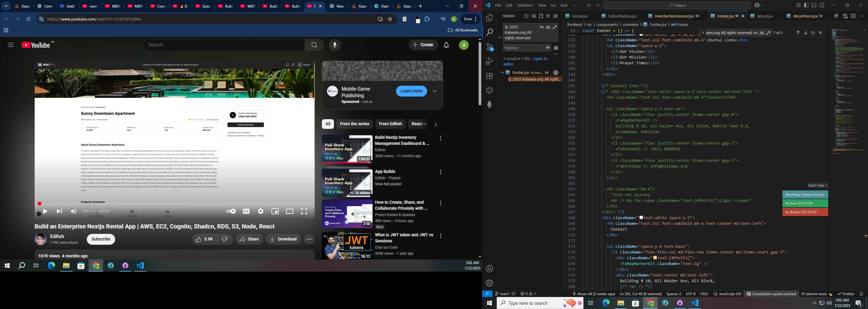The height and width of the screenshot is (309, 868).
Task: Open YouTube player settings gear
Action: coord(260,212)
